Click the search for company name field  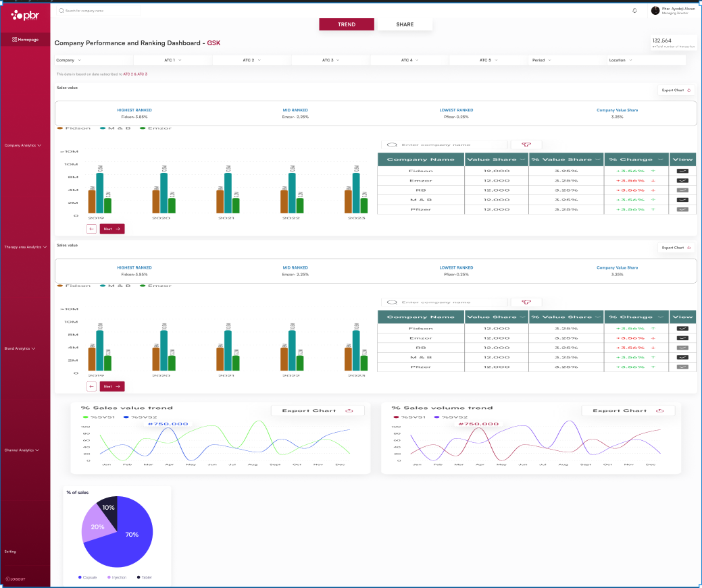coord(98,11)
